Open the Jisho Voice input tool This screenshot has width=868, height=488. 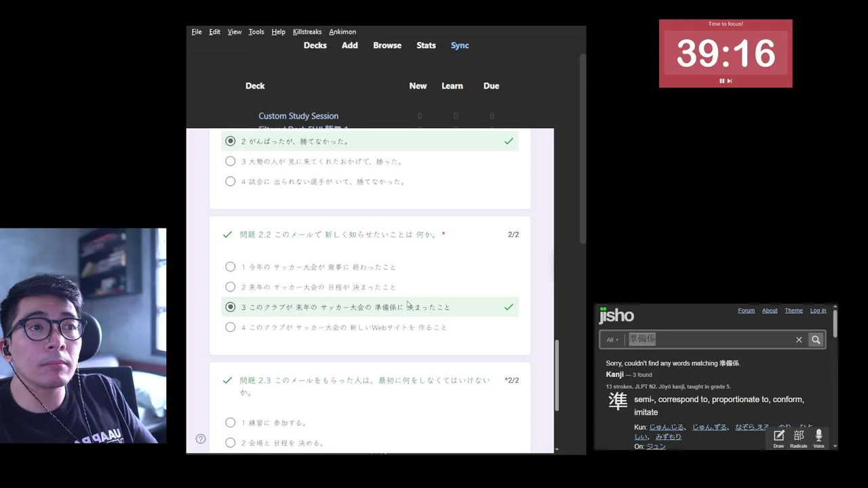coord(818,439)
